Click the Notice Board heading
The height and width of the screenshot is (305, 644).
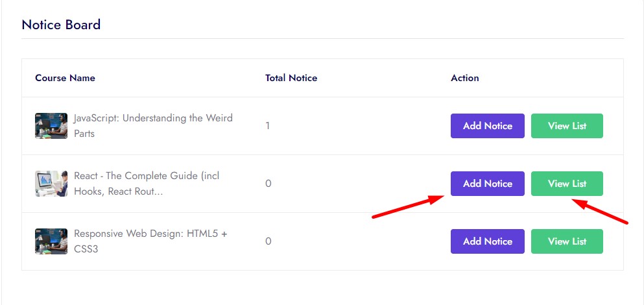(61, 25)
